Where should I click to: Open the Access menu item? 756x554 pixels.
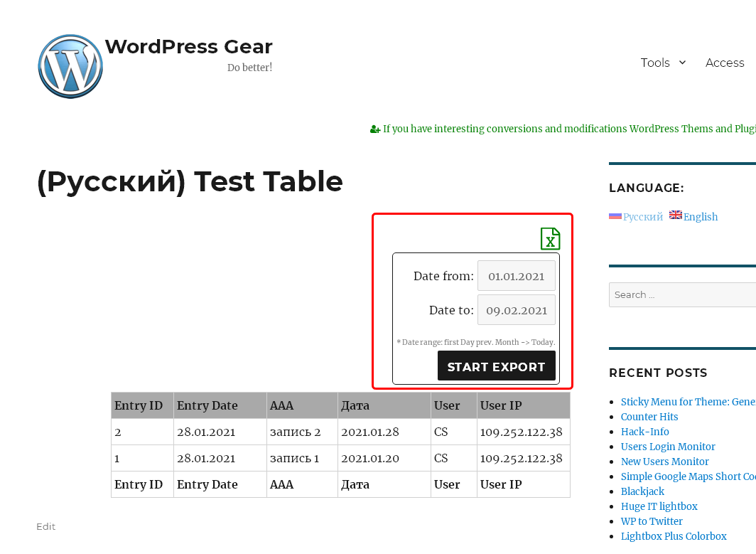pos(725,63)
